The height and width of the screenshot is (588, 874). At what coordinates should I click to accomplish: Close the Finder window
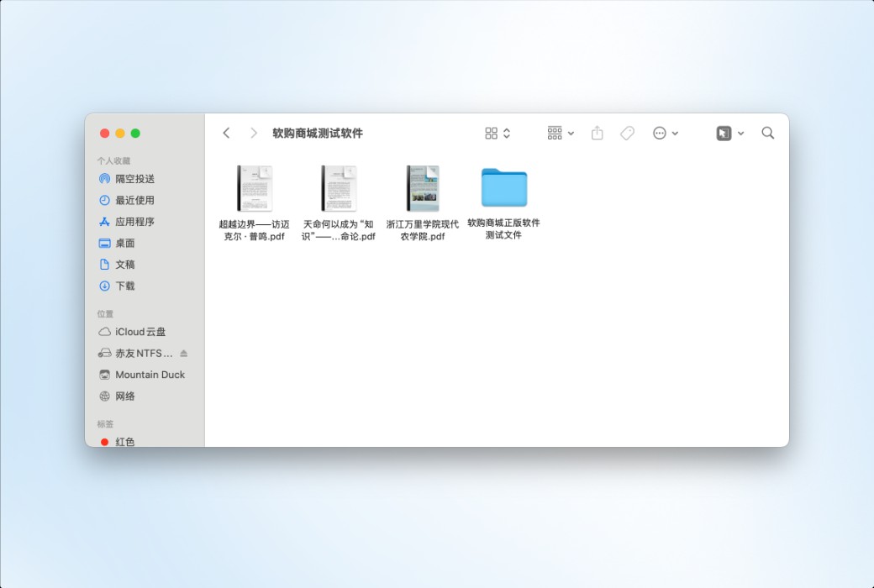104,134
